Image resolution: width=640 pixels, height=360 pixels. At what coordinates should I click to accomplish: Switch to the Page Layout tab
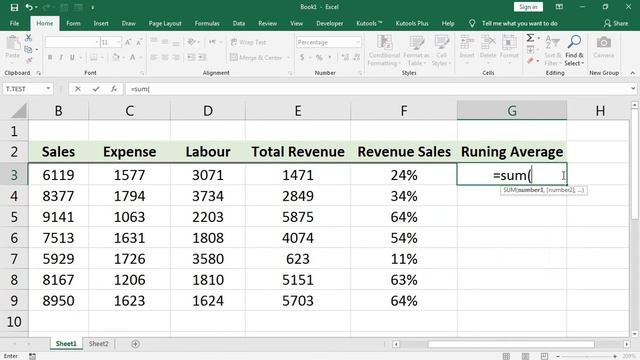point(165,23)
